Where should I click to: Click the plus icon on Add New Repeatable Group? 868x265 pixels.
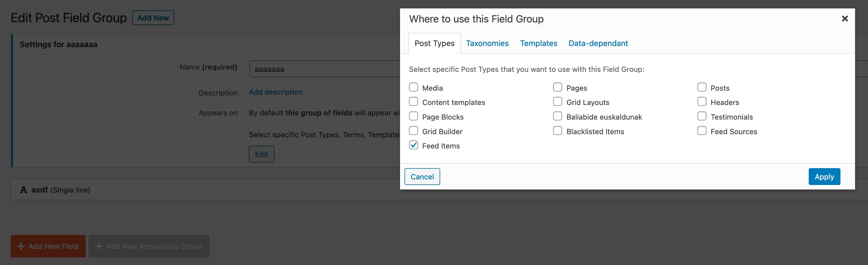[99, 246]
